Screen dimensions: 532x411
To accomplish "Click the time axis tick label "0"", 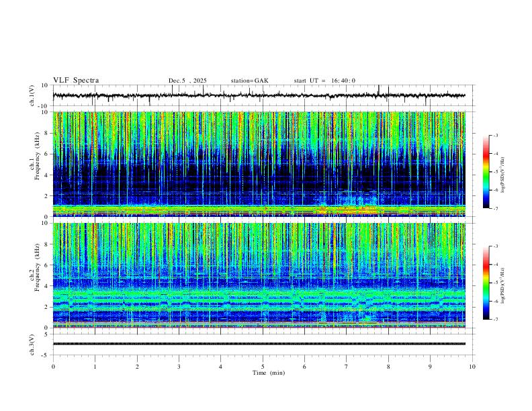I will pyautogui.click(x=53, y=367).
